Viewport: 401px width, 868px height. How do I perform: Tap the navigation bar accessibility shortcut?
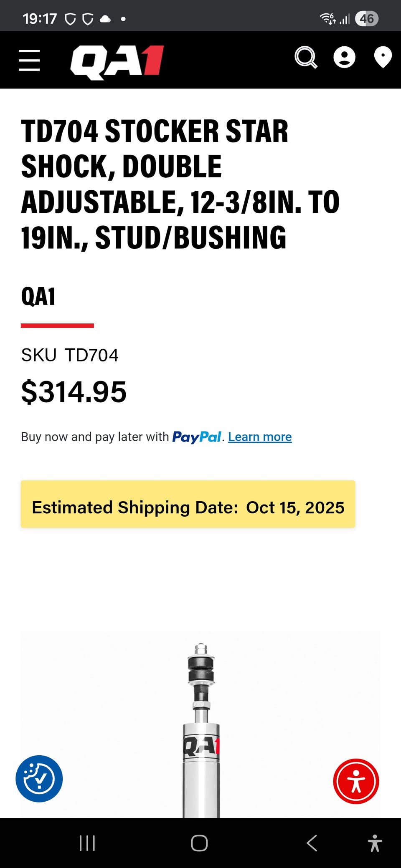[x=375, y=843]
